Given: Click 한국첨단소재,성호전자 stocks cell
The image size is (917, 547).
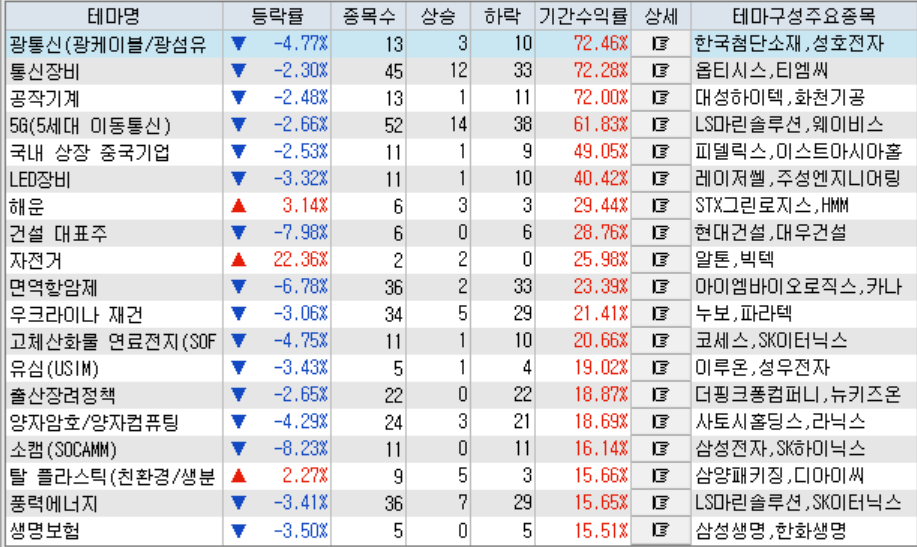Looking at the screenshot, I should (789, 44).
